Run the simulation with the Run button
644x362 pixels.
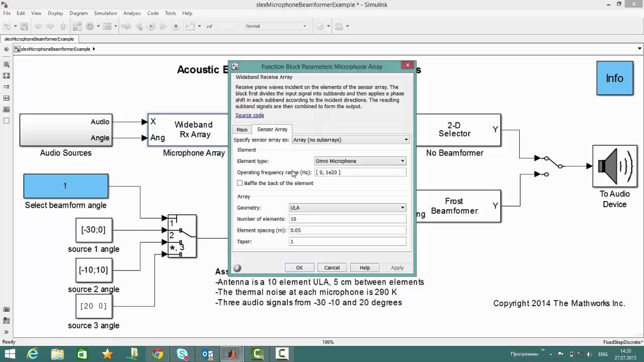click(x=151, y=26)
